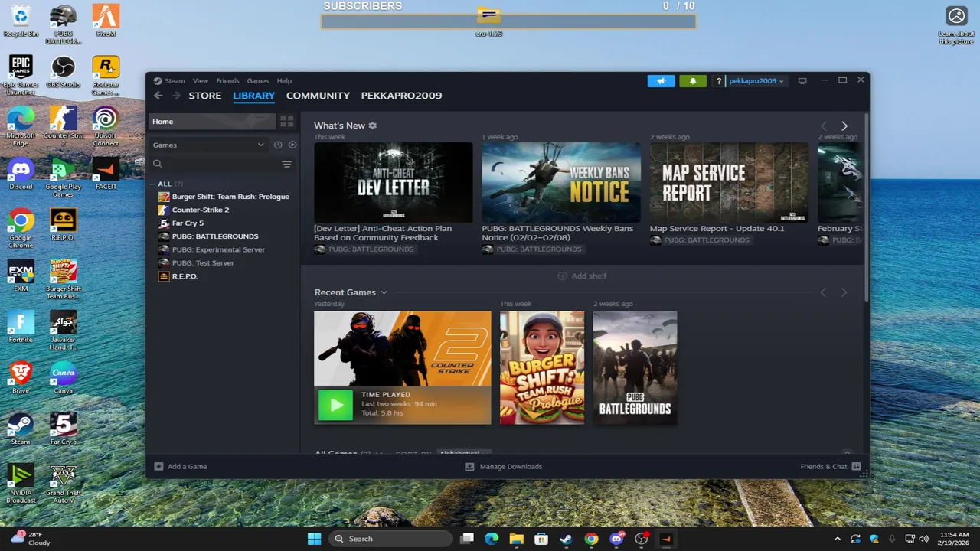Open Steam desktop shortcut icon
This screenshot has height=551, width=980.
[x=21, y=429]
